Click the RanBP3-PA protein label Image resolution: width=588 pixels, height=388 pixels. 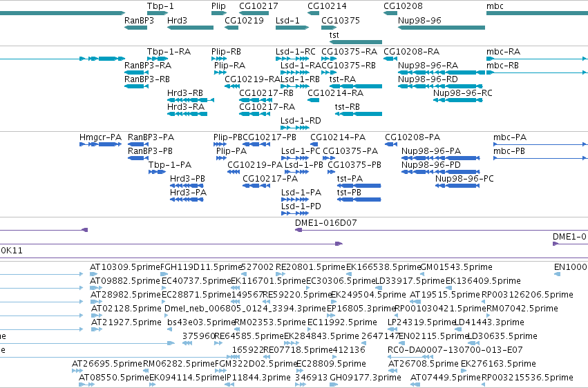tap(151, 137)
